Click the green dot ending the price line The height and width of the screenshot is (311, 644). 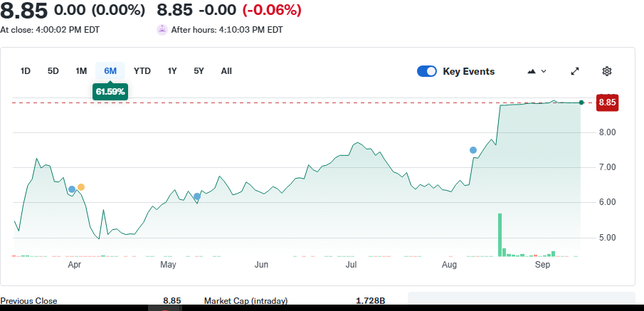click(x=581, y=102)
